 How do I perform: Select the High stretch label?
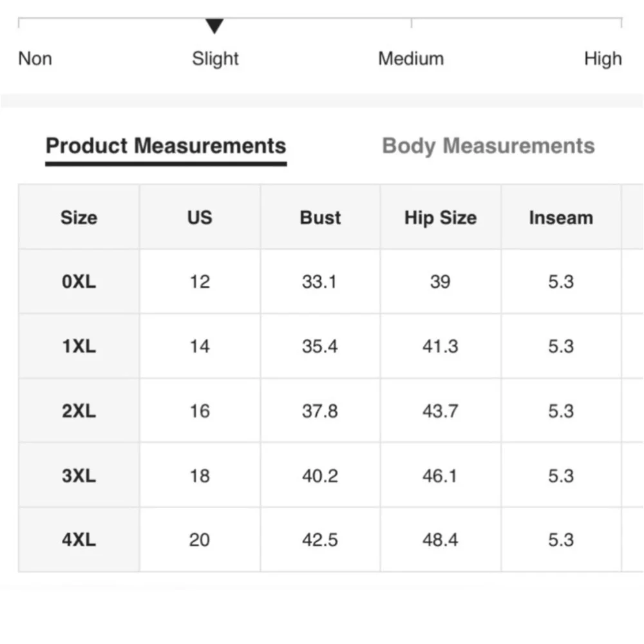603,59
